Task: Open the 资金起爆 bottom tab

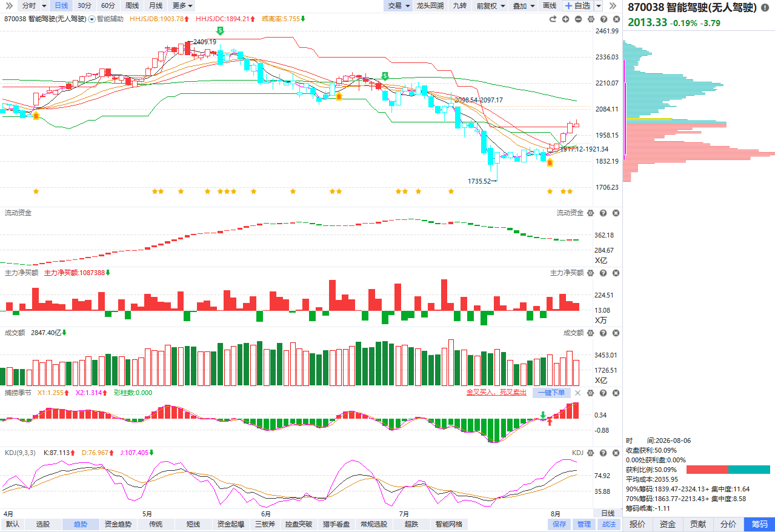Action: pos(230,524)
